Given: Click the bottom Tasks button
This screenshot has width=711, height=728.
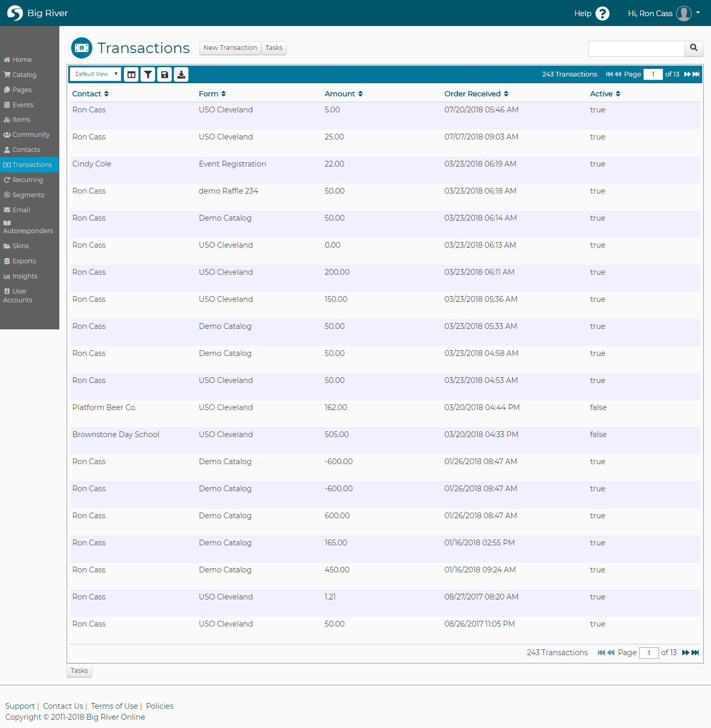Looking at the screenshot, I should pyautogui.click(x=79, y=671).
